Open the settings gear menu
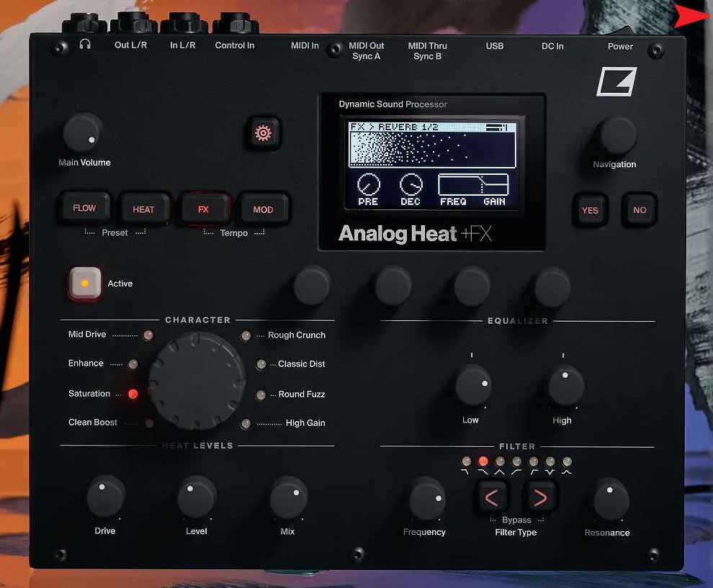713x588 pixels. pos(264,133)
